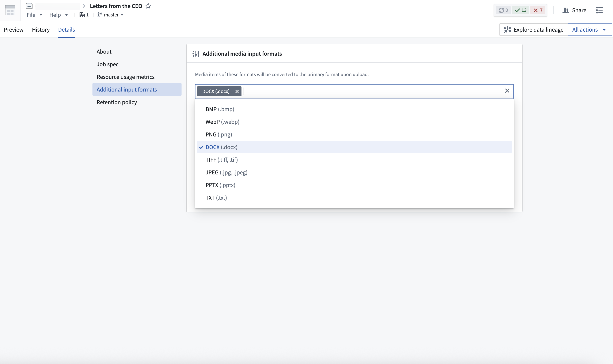Select DOCX (.docx) in the format list
This screenshot has height=364, width=613.
pyautogui.click(x=221, y=147)
